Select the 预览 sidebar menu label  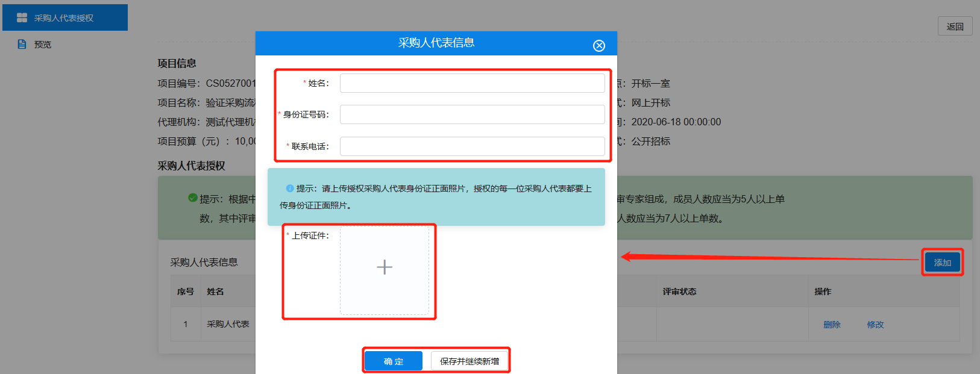pyautogui.click(x=43, y=45)
